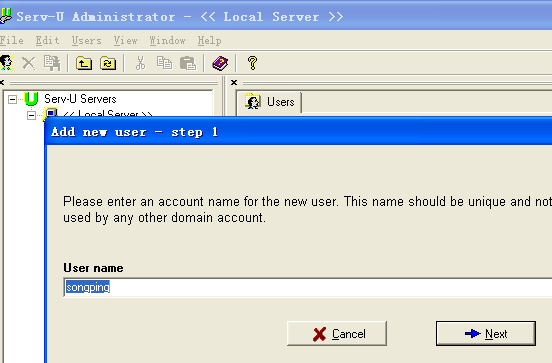Viewport: 552px width, 363px height.
Task: Click the copy user toolbar icon
Action: [52, 63]
